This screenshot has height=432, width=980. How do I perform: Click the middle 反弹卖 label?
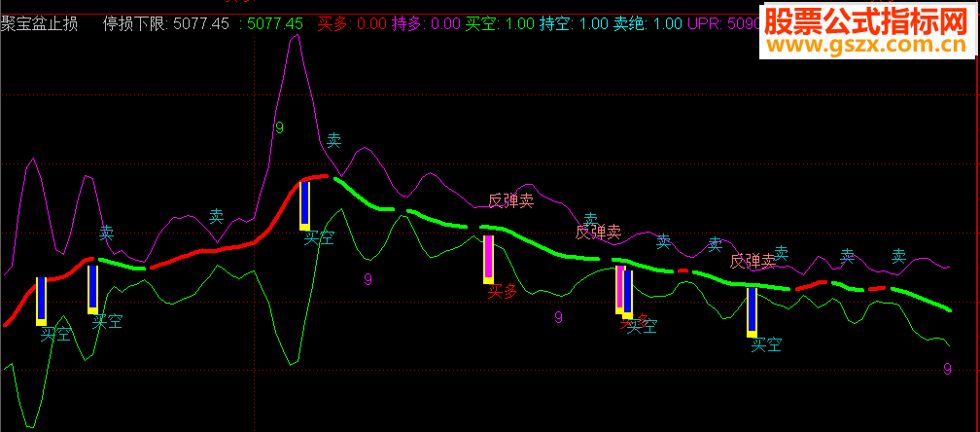point(598,233)
